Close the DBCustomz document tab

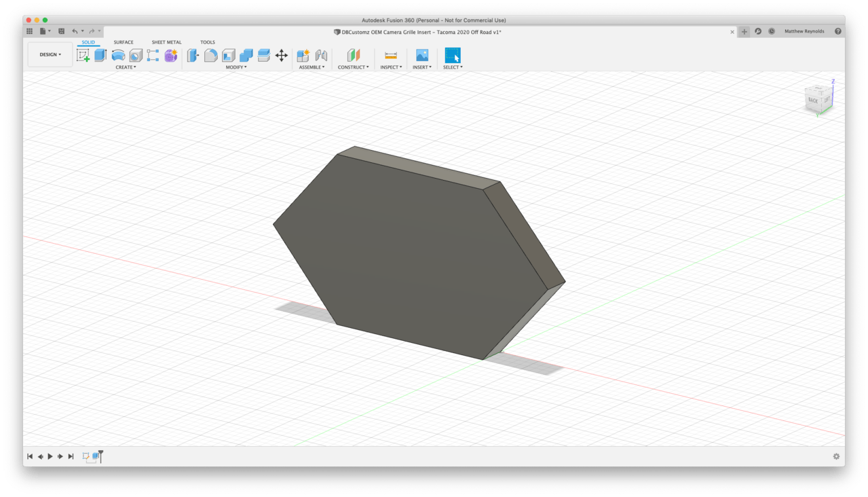tap(732, 32)
